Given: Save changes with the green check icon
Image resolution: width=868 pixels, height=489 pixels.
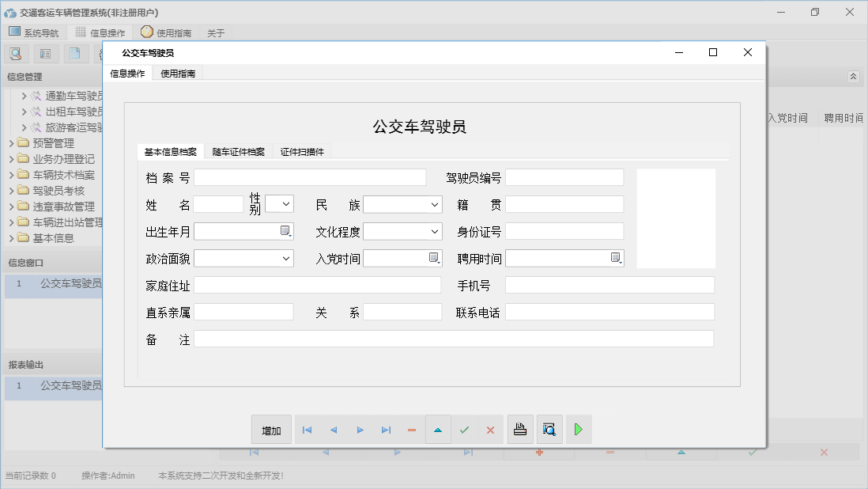Looking at the screenshot, I should [465, 430].
